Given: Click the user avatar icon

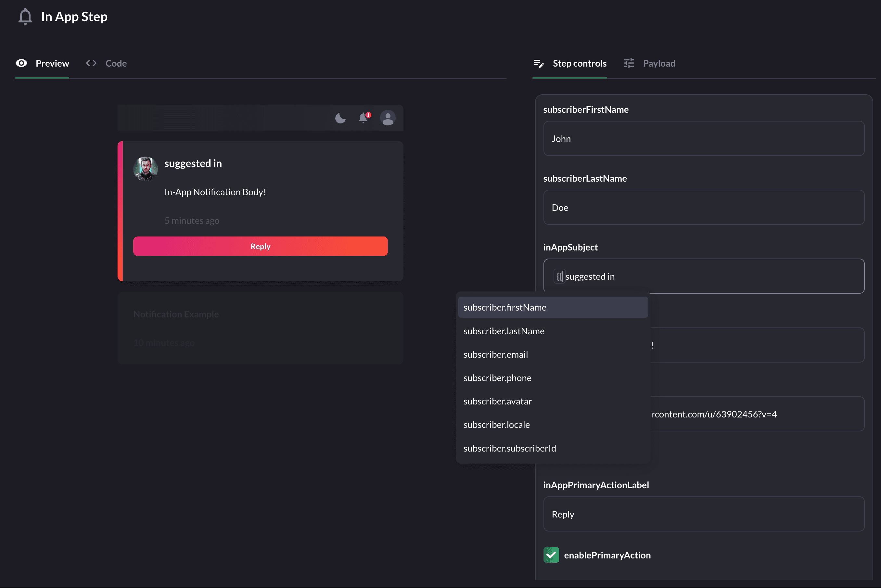Looking at the screenshot, I should point(388,118).
